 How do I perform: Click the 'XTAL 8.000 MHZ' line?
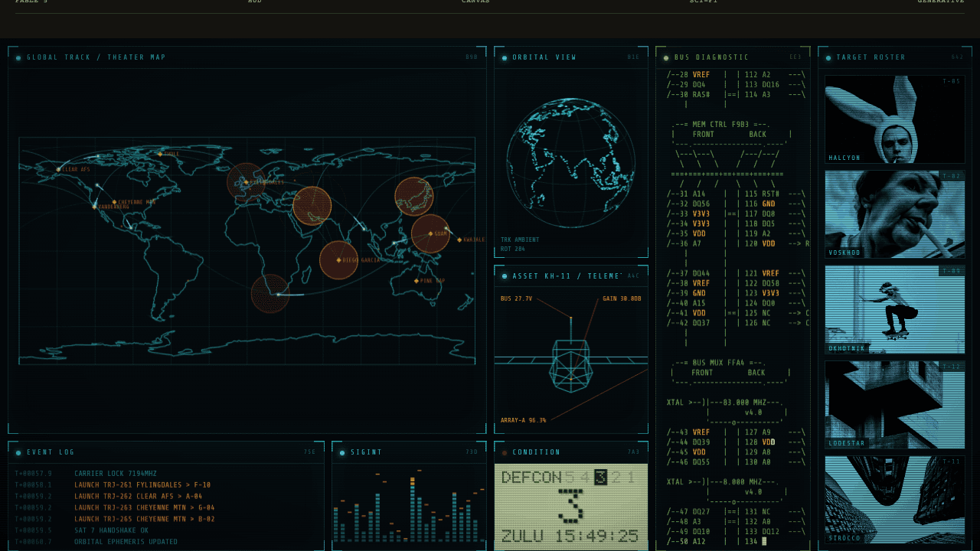click(724, 482)
